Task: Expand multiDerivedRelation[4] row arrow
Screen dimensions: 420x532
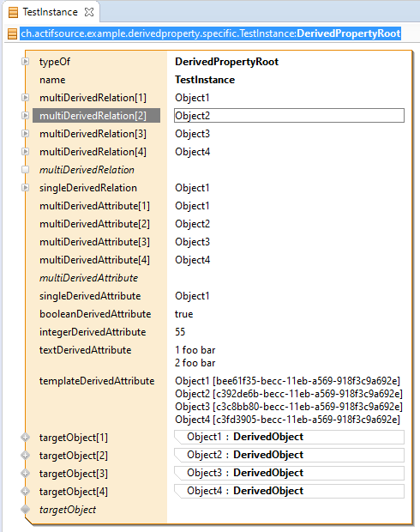Action: point(26,152)
